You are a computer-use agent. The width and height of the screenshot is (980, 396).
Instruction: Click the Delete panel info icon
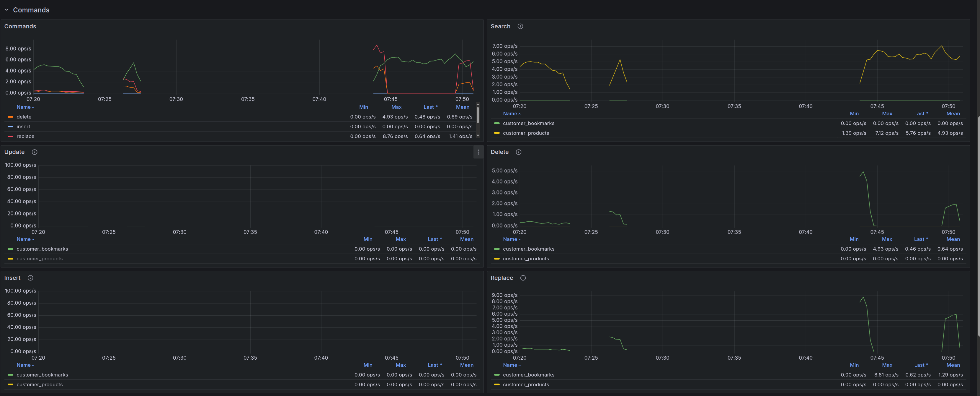[x=518, y=152]
